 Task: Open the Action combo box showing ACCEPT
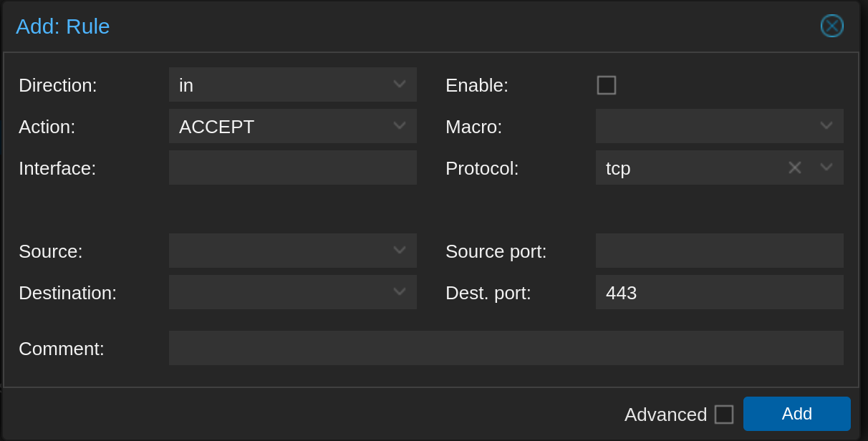[293, 126]
